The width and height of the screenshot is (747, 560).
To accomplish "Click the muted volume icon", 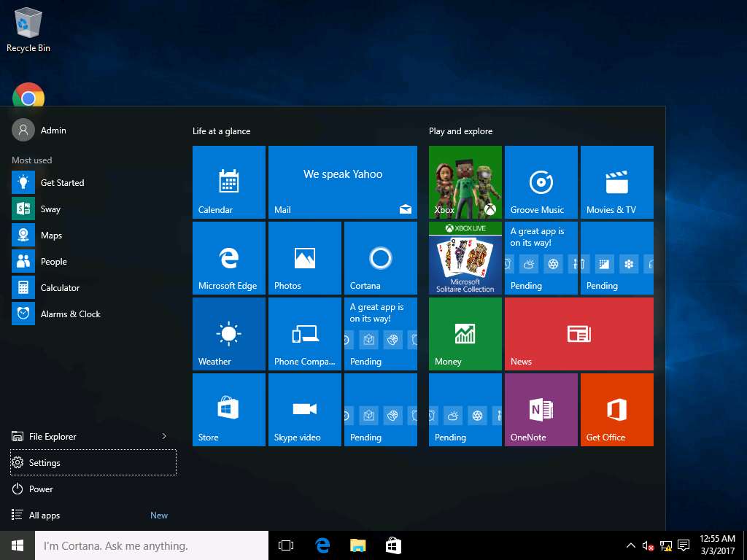I will tap(648, 545).
